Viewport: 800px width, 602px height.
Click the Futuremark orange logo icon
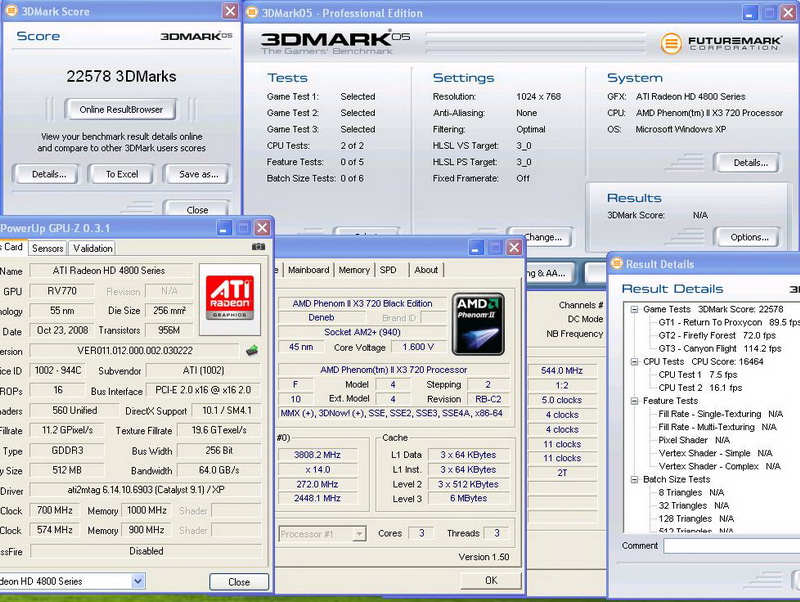671,44
